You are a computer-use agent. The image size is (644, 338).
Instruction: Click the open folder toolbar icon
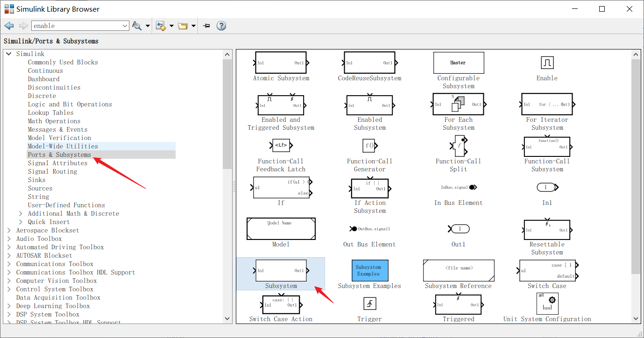click(x=183, y=26)
